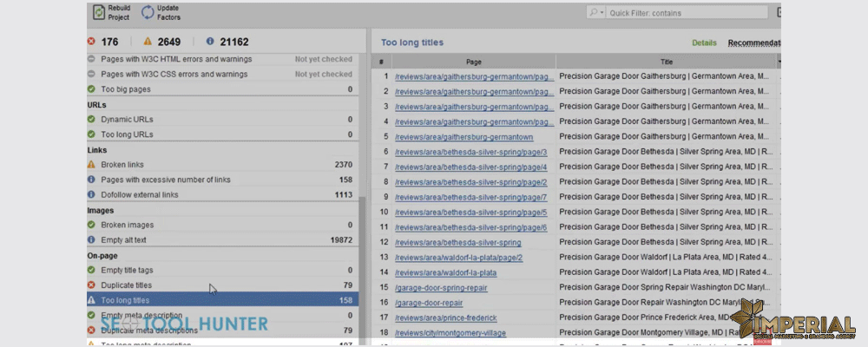
Task: Click the Empty alt text count 19872
Action: tap(341, 239)
